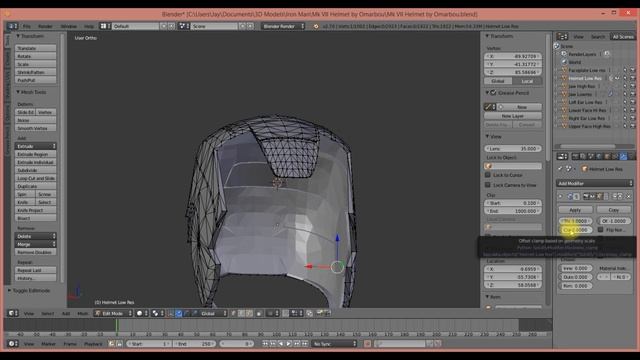Open the Help menu

click(89, 26)
